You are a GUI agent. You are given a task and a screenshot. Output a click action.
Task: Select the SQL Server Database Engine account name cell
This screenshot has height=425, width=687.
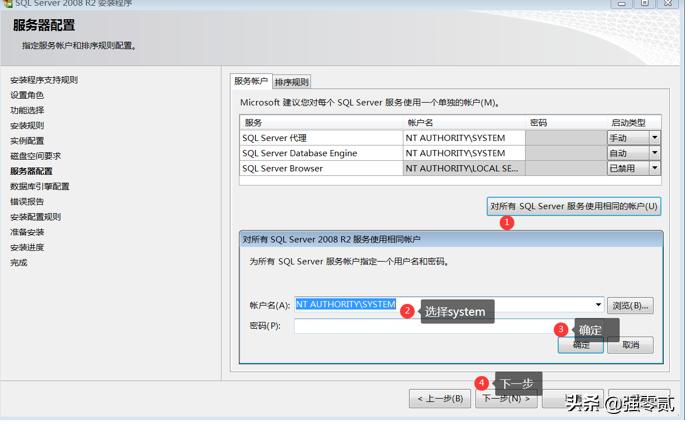(x=464, y=153)
